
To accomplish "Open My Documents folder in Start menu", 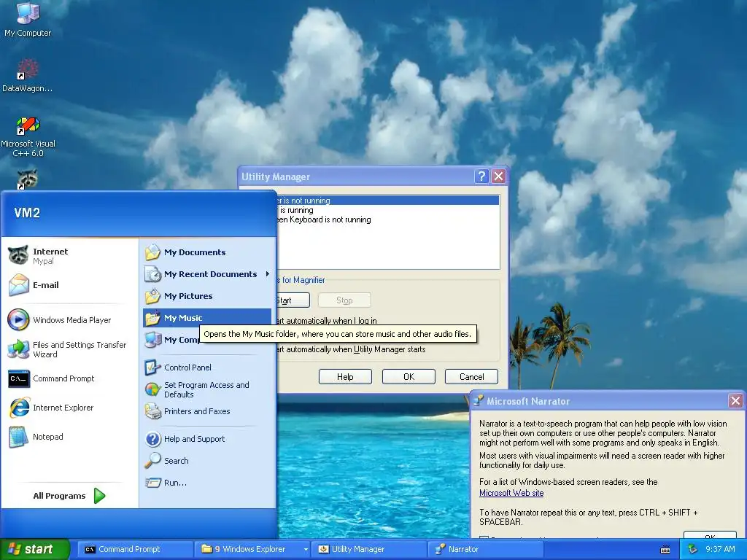I will [x=207, y=252].
